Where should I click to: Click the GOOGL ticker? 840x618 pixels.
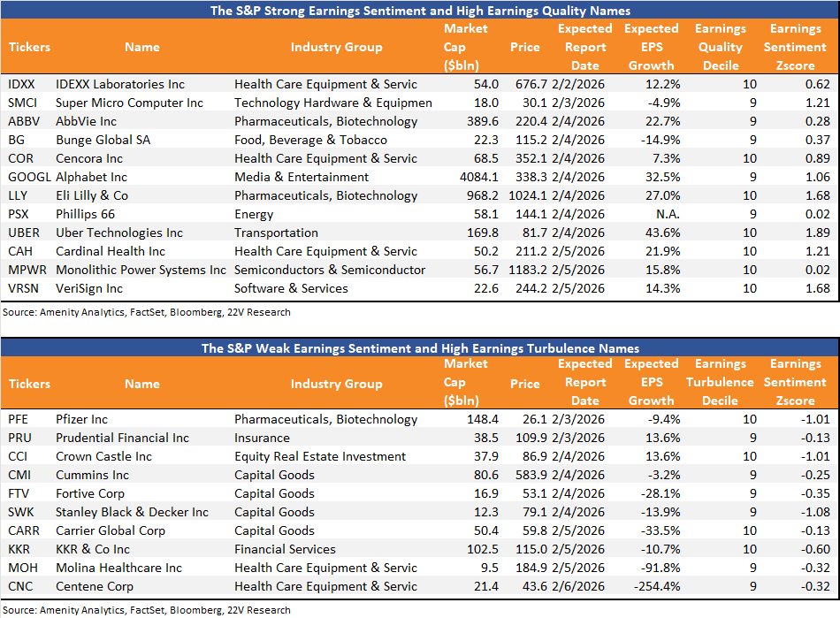click(29, 177)
